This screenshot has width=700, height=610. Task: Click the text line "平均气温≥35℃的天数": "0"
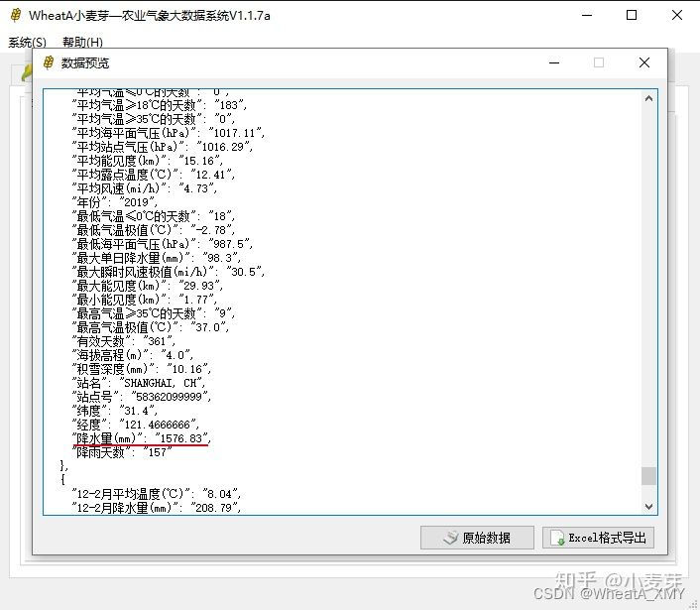click(x=154, y=119)
